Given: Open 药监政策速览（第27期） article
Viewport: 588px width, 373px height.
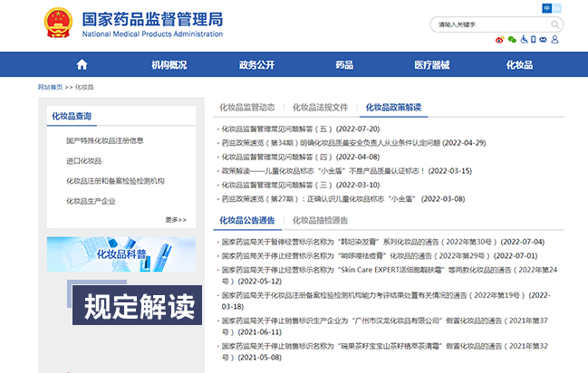Looking at the screenshot, I should click(x=343, y=198).
